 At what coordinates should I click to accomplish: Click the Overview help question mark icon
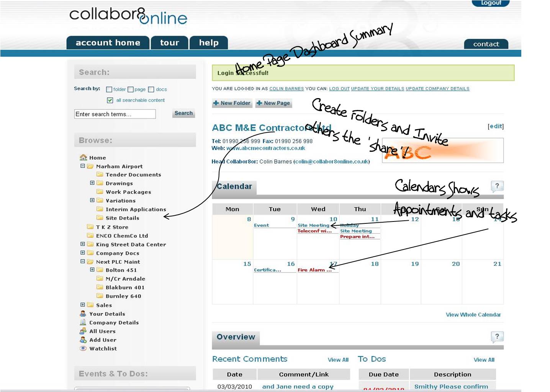click(x=497, y=337)
